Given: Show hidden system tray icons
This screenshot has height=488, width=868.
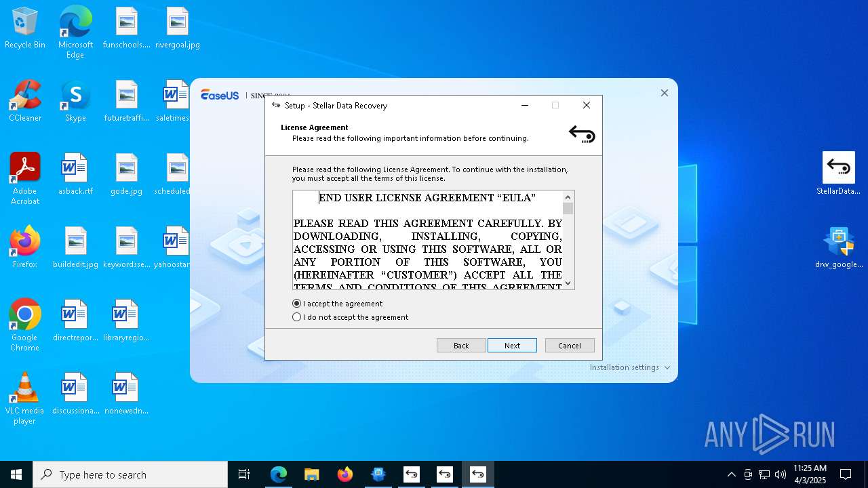Looking at the screenshot, I should click(731, 474).
